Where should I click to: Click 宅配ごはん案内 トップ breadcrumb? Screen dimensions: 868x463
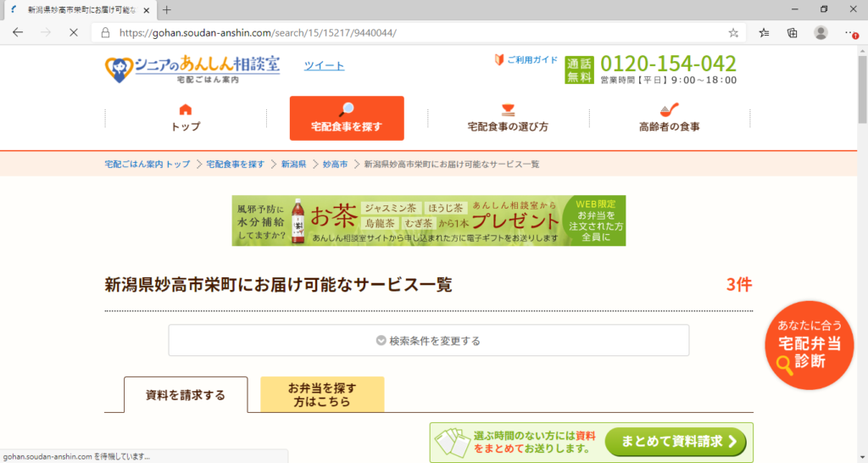point(147,164)
